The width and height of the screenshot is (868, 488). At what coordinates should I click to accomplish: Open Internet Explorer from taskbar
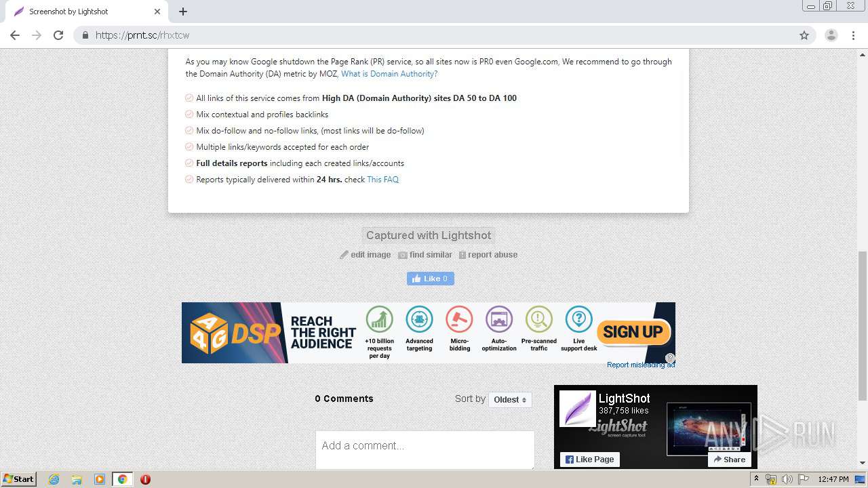click(54, 479)
